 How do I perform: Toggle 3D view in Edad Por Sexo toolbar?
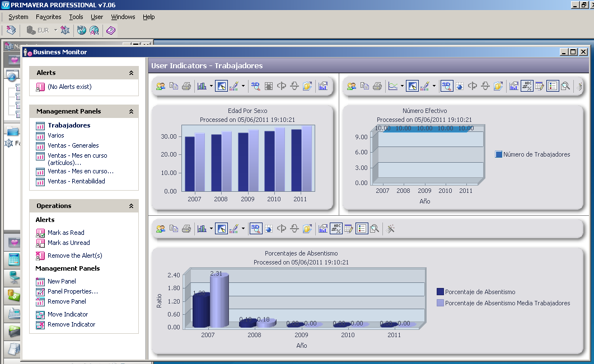255,86
